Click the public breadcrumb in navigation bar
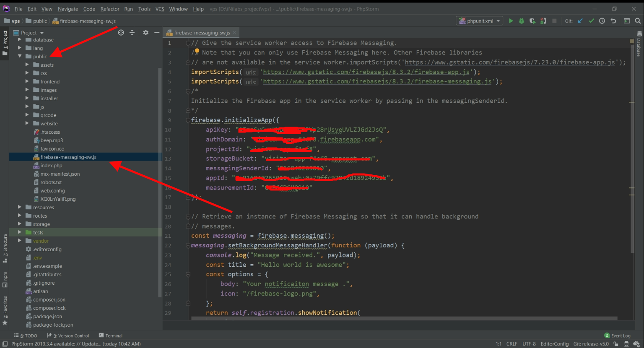Screen dimensions: 644x348 click(36, 21)
